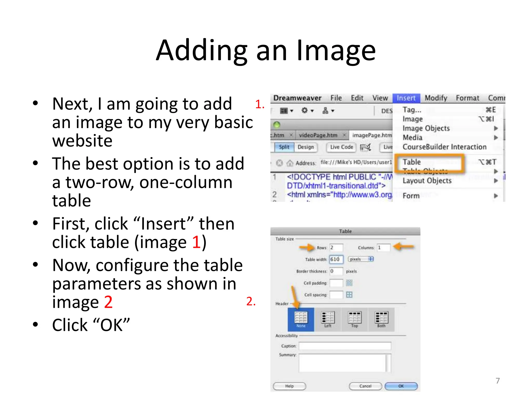The width and height of the screenshot is (532, 399).
Task: Open the Modify menu
Action: pos(436,98)
